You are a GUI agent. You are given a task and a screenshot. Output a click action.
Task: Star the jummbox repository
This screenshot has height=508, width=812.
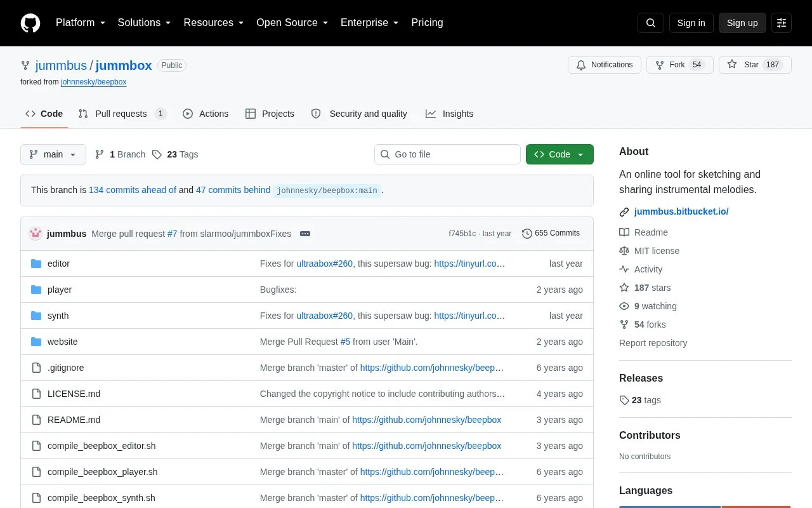point(755,65)
